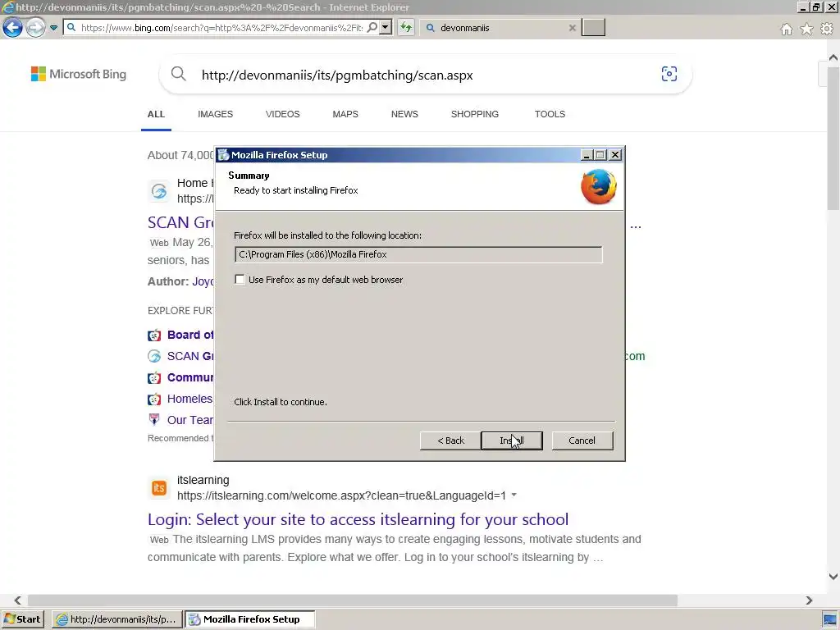The width and height of the screenshot is (840, 630).
Task: Minimize the Mozilla Firefox Setup dialog
Action: click(587, 155)
